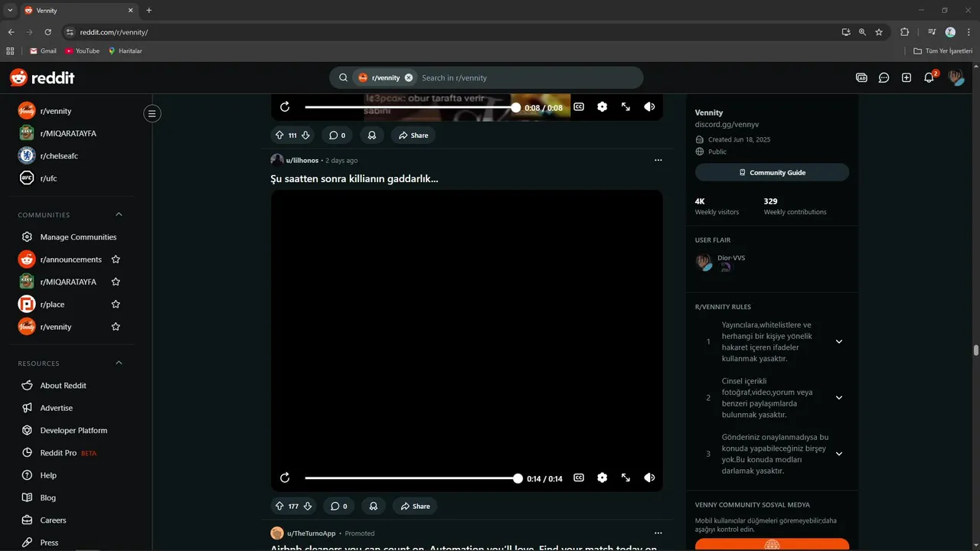Favorite r/MIQARATAYFA with the star
This screenshot has width=980, height=551.
tap(116, 282)
